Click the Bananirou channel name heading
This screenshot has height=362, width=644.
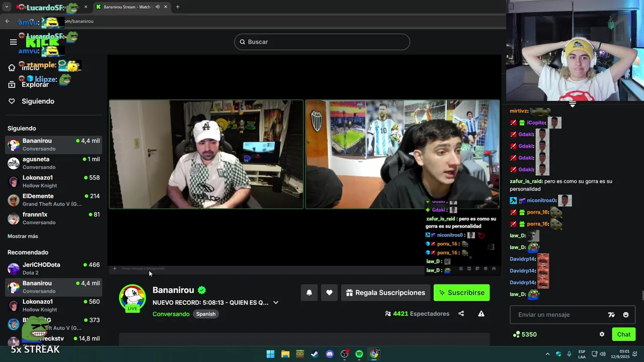(x=173, y=290)
